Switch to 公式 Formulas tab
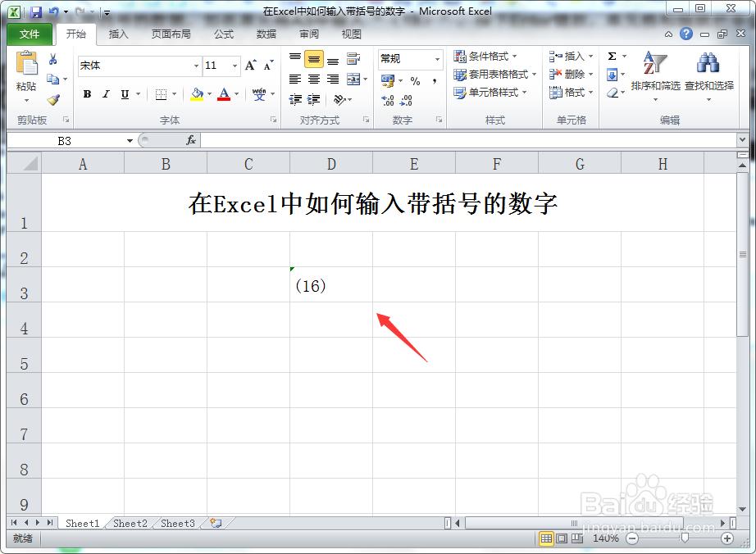The height and width of the screenshot is (554, 756). point(224,34)
